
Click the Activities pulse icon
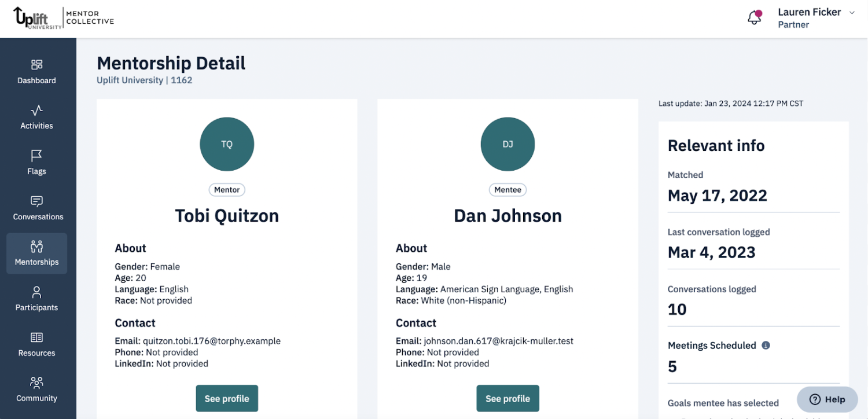[x=36, y=110]
